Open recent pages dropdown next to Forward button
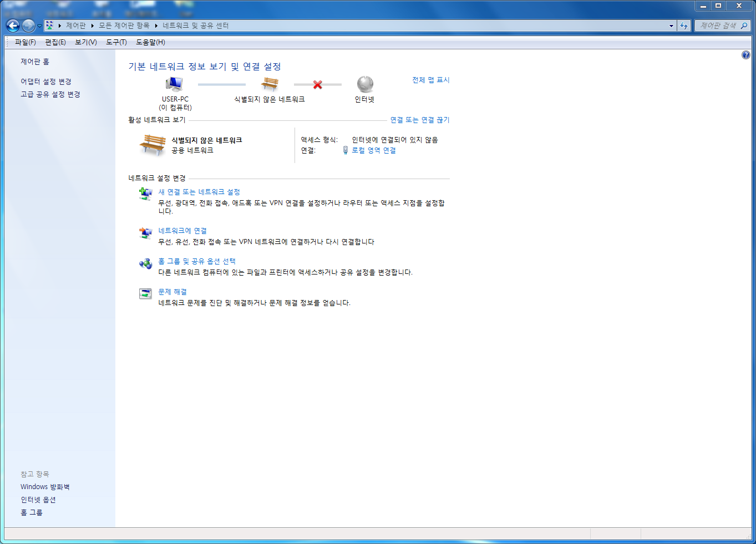 tap(39, 26)
